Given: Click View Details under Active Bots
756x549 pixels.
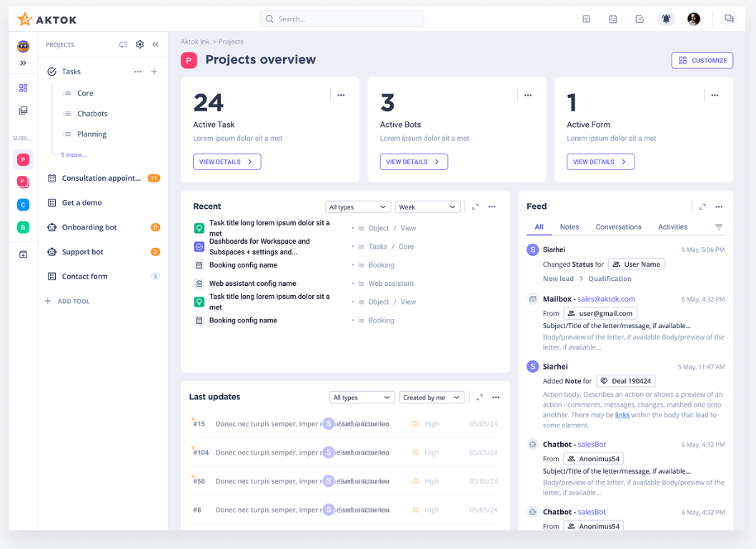Looking at the screenshot, I should coord(414,162).
